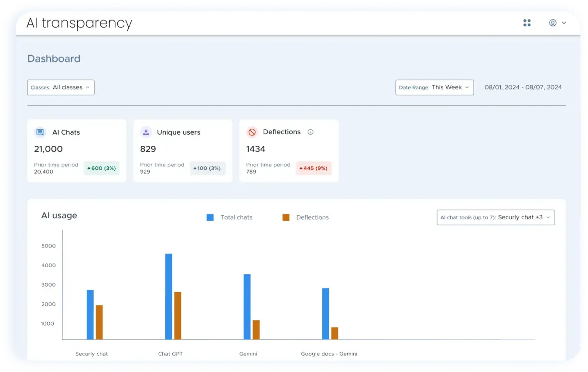Click the 600 (3%) change badge
This screenshot has width=588, height=372.
pos(101,168)
